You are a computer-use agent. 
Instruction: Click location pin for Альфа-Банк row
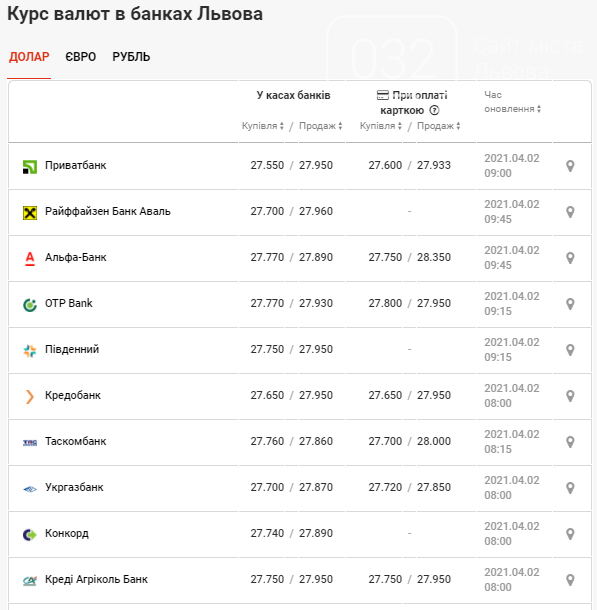[570, 258]
